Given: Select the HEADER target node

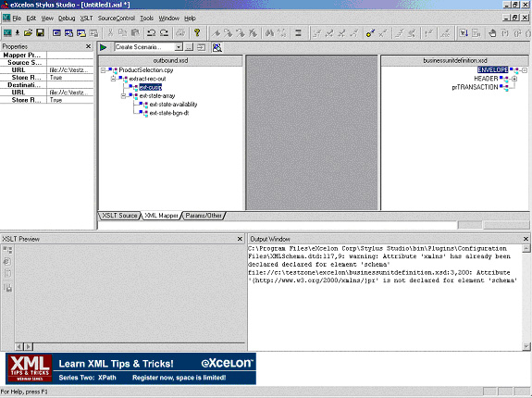Looking at the screenshot, I should click(486, 79).
